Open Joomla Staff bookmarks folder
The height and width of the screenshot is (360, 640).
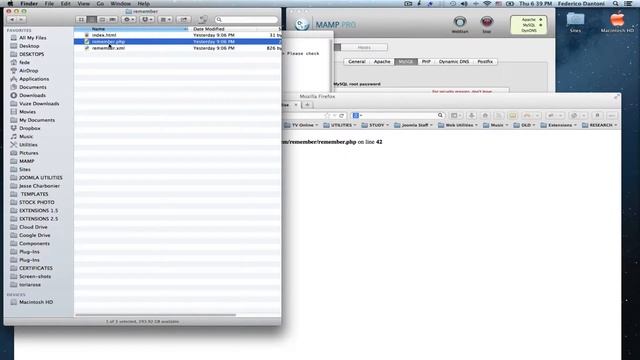[413, 125]
